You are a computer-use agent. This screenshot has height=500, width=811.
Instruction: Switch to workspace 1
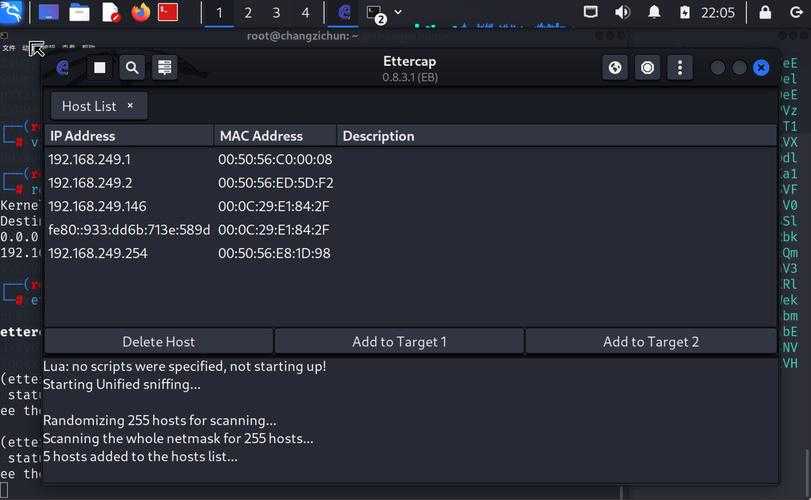tap(219, 12)
